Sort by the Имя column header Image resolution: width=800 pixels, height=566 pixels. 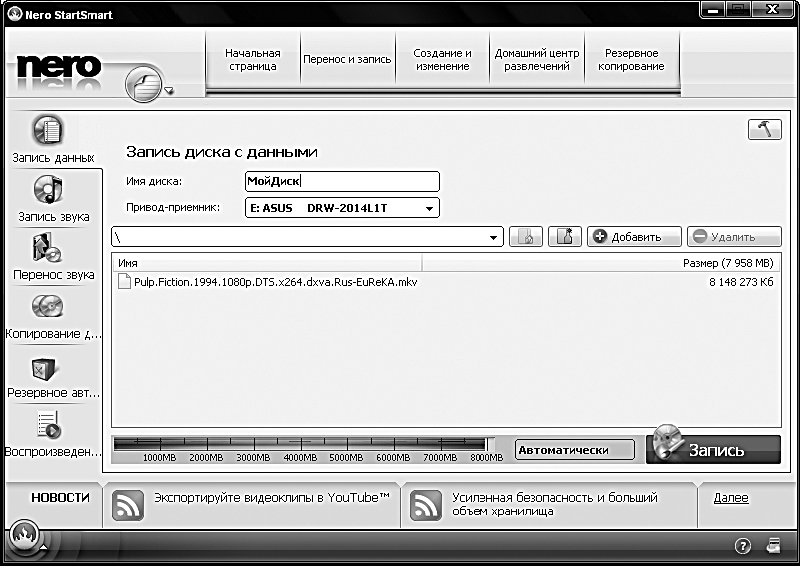tap(267, 263)
